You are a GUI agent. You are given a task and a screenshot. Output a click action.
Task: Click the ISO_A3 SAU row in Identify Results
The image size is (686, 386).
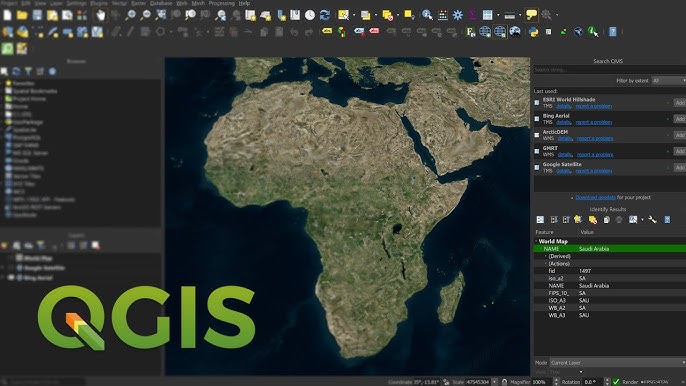click(610, 300)
